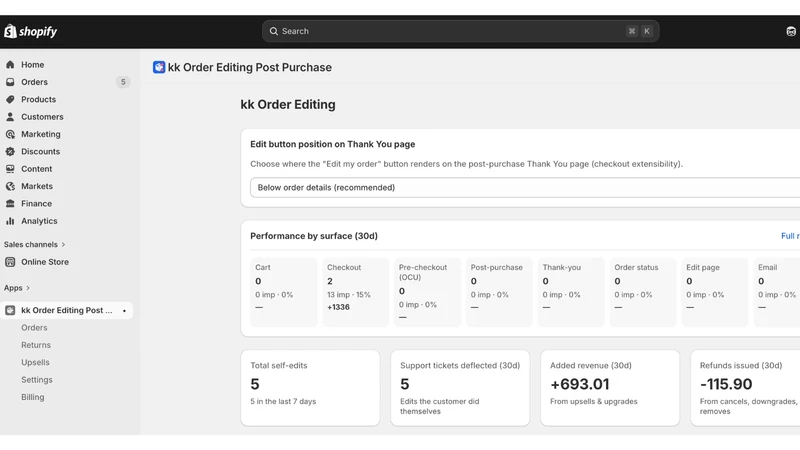Screen dimensions: 800x450
Task: Click the pin dot next to kk Order Editing Post
Action: [124, 311]
